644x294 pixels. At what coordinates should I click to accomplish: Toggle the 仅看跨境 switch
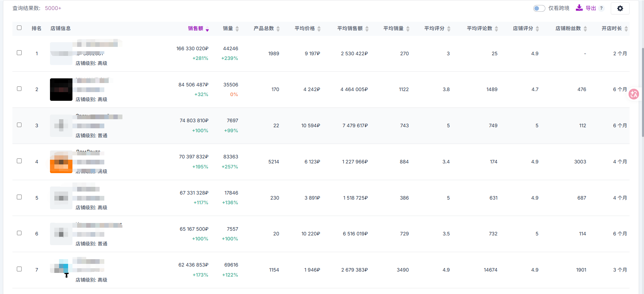pyautogui.click(x=539, y=8)
